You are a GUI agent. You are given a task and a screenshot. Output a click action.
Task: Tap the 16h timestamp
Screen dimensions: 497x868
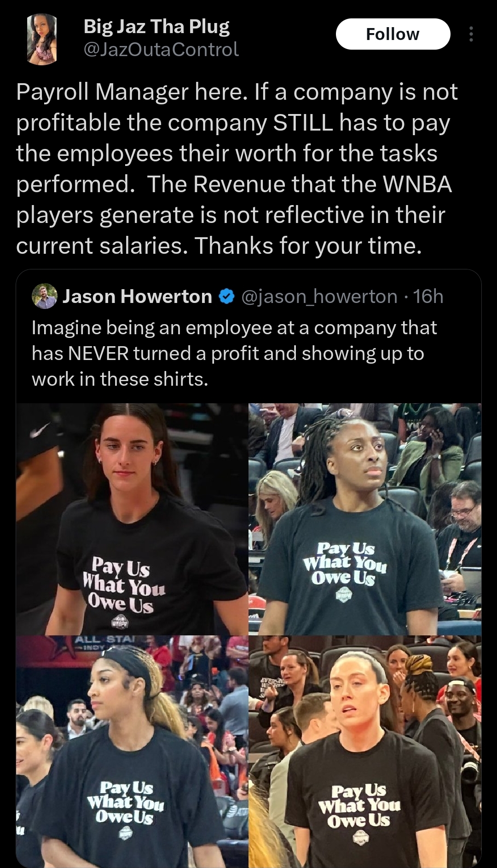tap(428, 297)
